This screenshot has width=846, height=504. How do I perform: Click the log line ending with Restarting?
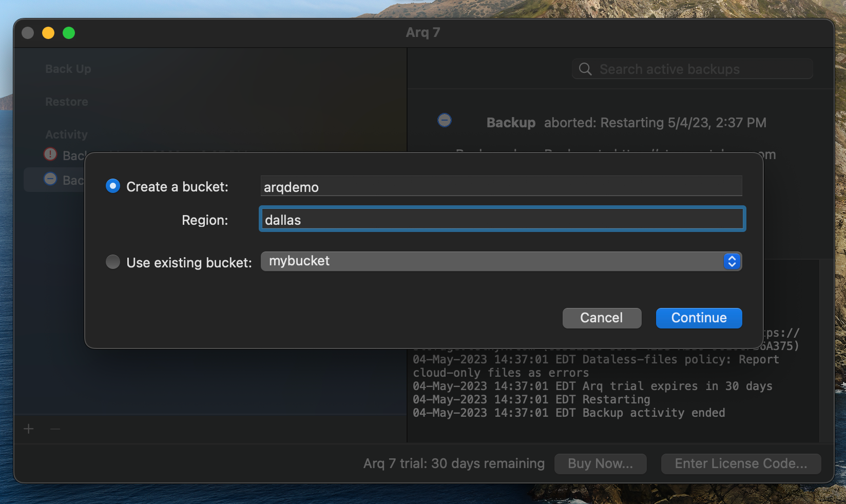531,399
